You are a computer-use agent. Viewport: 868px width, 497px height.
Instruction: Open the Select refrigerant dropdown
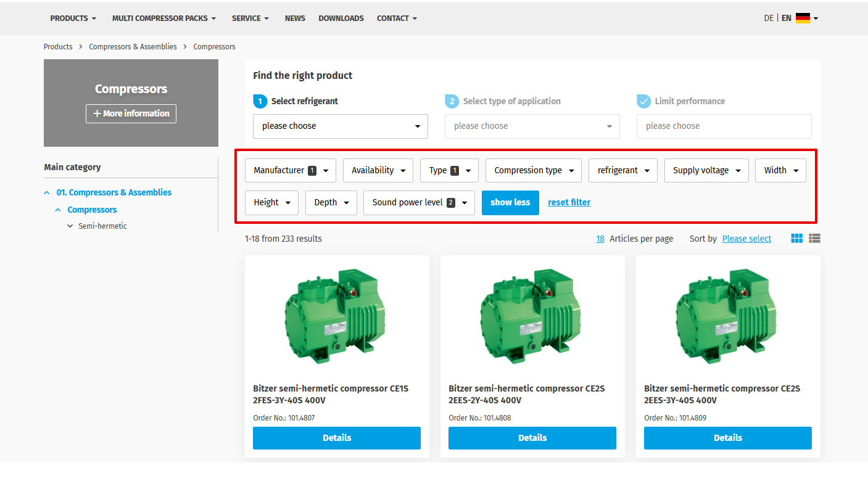coord(340,126)
